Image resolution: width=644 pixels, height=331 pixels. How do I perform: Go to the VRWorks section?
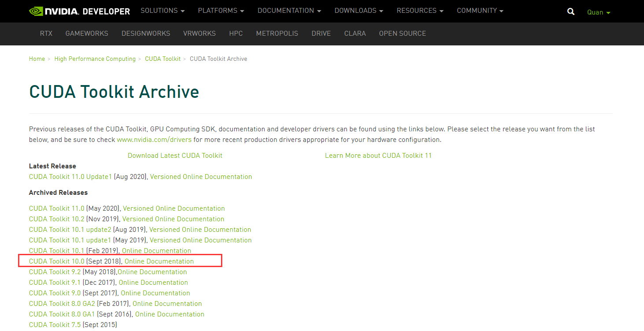click(199, 33)
